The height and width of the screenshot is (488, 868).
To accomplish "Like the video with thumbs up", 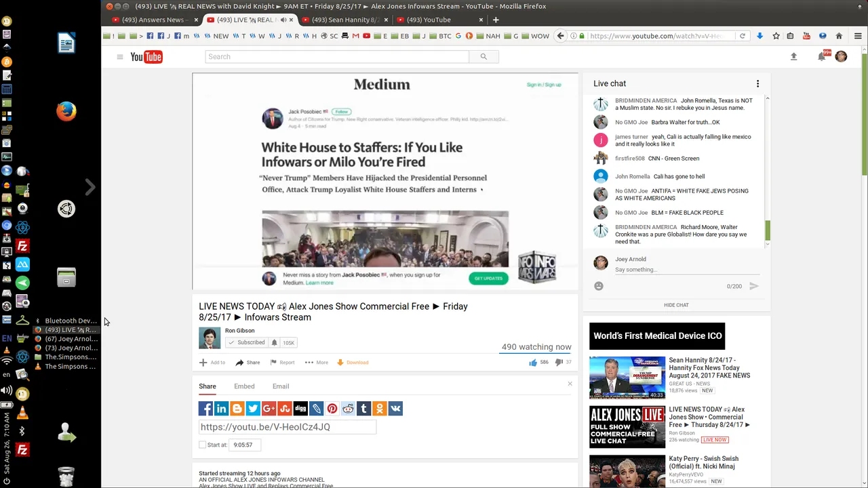I will click(534, 362).
